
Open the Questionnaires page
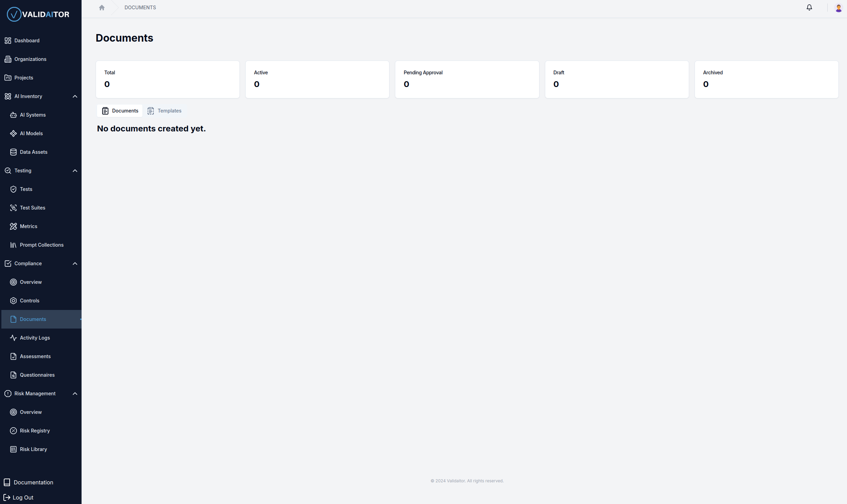(x=37, y=375)
